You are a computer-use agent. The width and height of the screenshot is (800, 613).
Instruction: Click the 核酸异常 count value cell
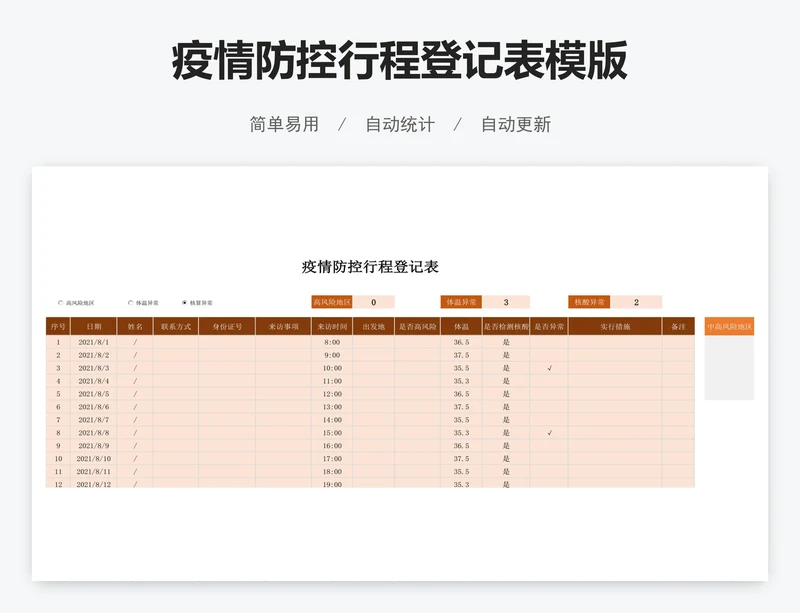pos(636,302)
